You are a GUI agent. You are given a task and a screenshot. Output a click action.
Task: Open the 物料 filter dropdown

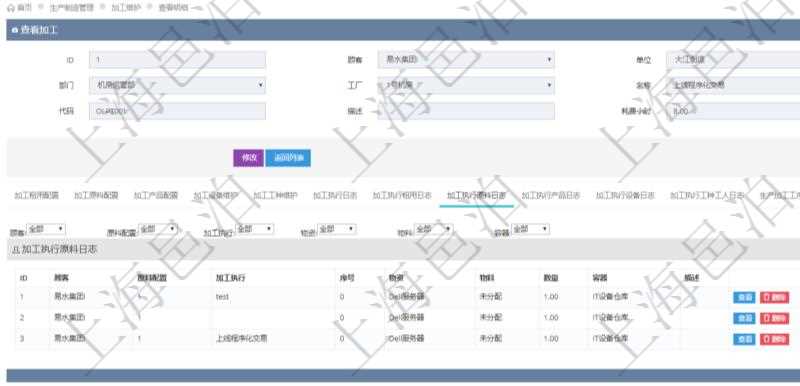pos(433,229)
